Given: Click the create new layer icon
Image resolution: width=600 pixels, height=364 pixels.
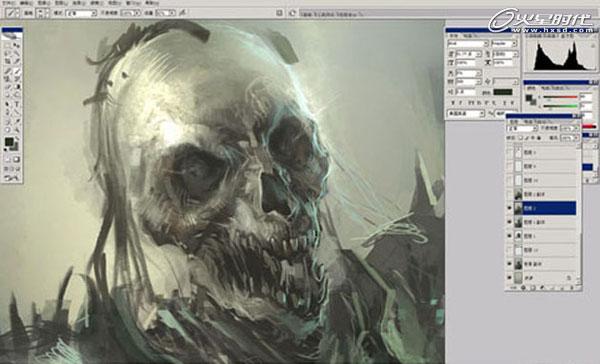Looking at the screenshot, I should [561, 287].
